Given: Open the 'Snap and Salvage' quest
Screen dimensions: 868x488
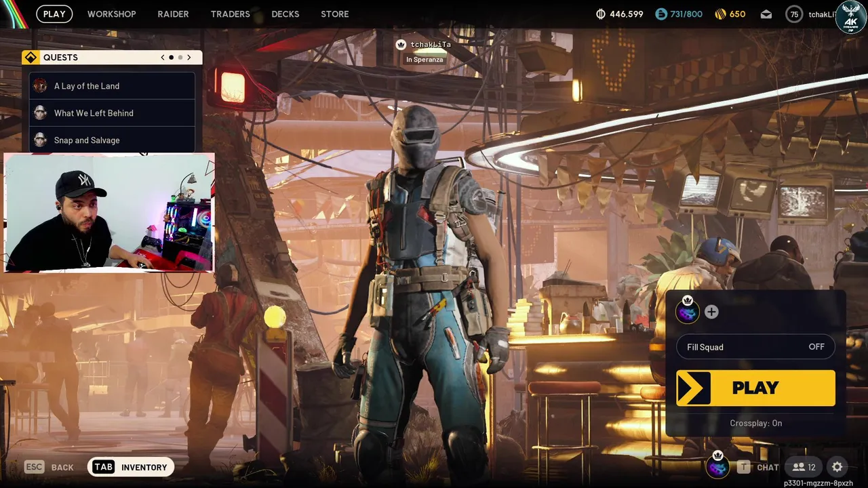Looking at the screenshot, I should click(x=112, y=140).
